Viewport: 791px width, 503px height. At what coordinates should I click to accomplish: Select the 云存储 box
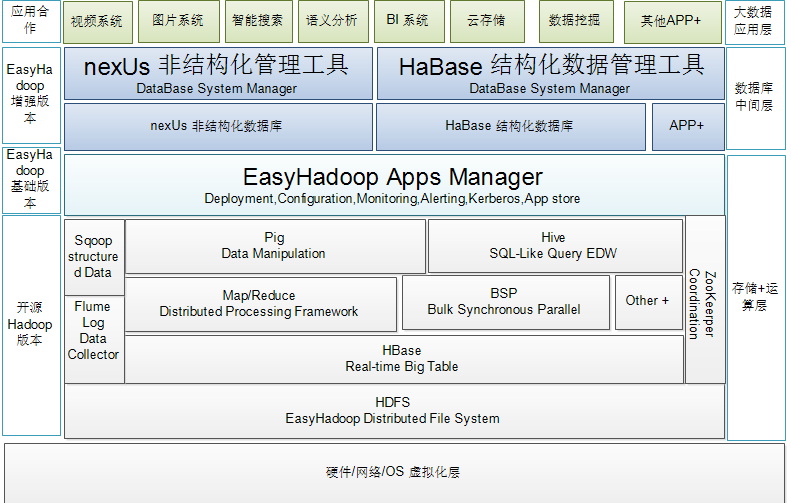[487, 21]
